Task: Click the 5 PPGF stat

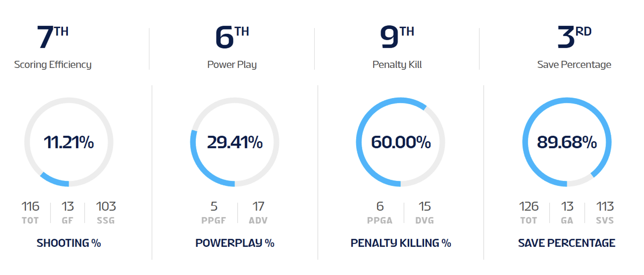Action: coord(214,212)
